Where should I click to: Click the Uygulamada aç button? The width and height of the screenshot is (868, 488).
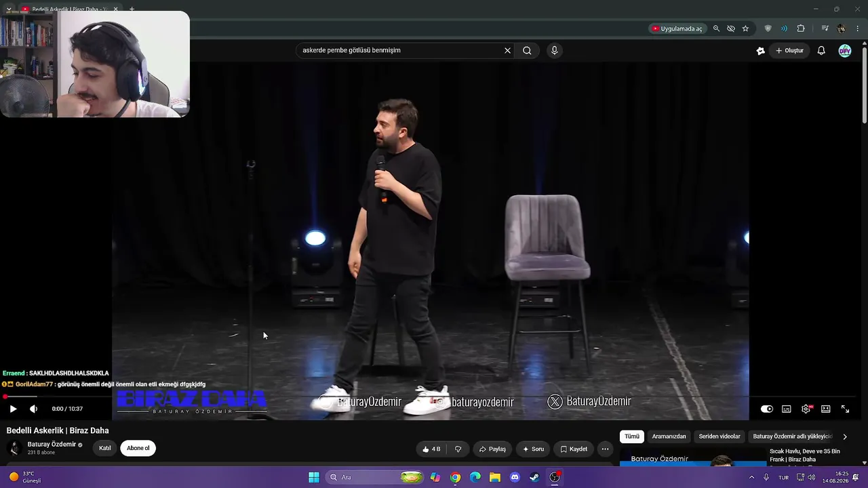[677, 28]
